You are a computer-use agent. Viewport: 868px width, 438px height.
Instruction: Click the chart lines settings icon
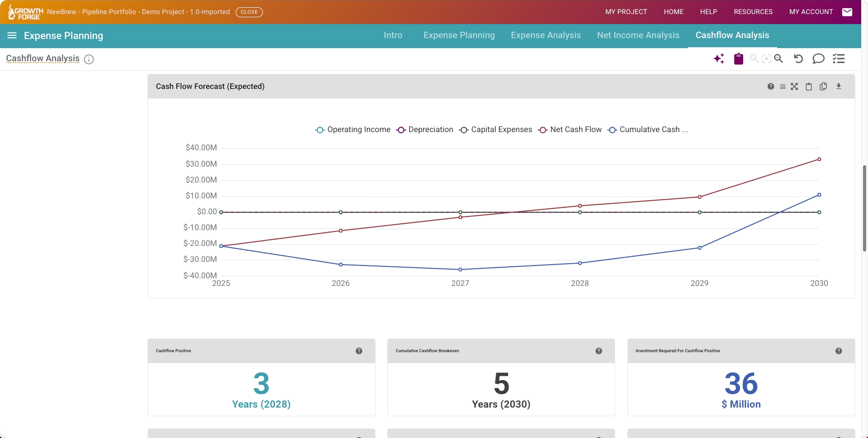point(783,86)
